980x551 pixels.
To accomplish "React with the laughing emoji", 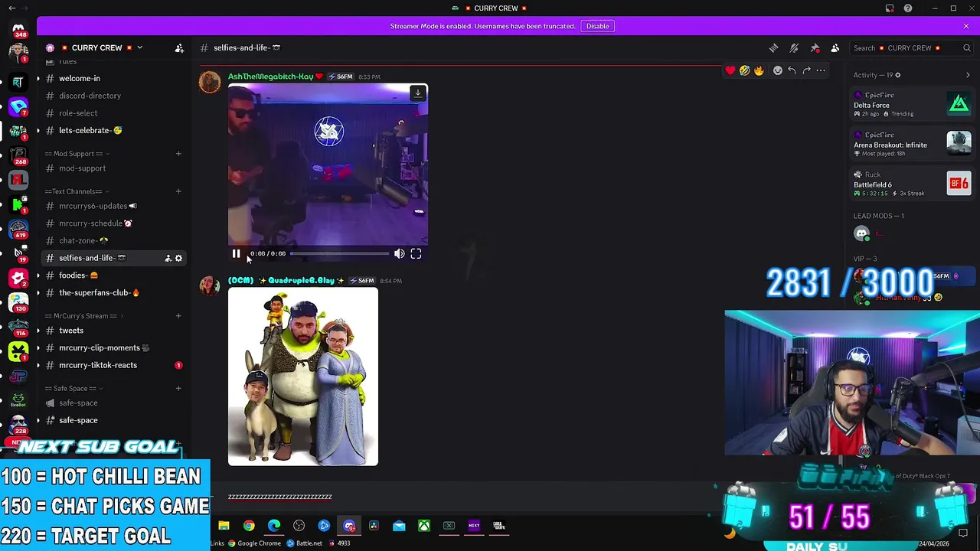I will [744, 70].
